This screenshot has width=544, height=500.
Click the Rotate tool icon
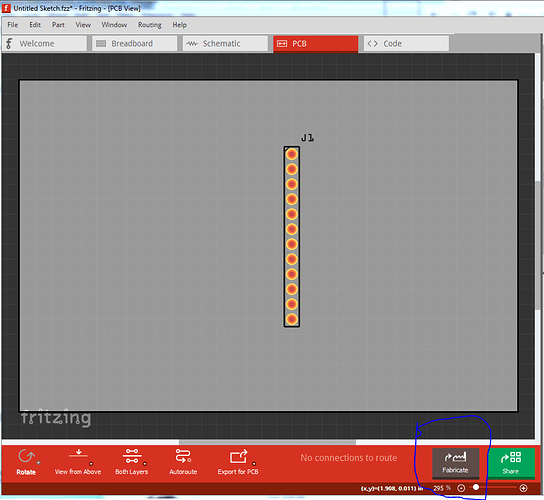click(x=26, y=457)
